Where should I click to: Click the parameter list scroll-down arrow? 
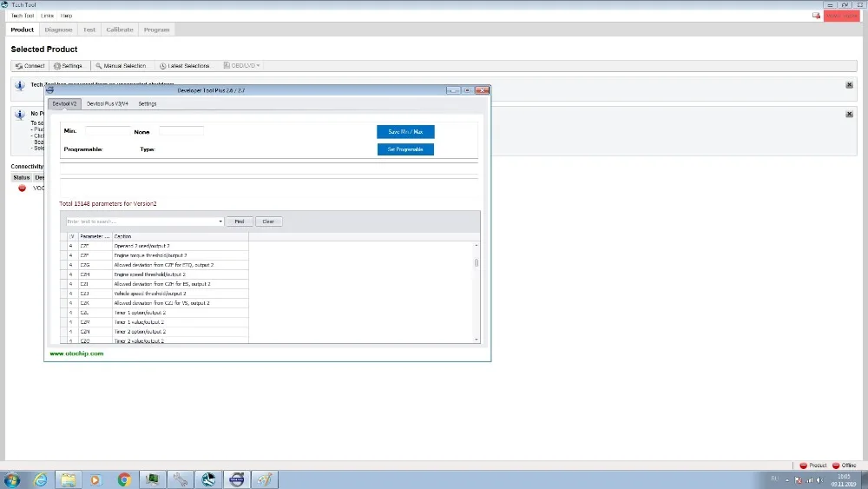point(476,340)
